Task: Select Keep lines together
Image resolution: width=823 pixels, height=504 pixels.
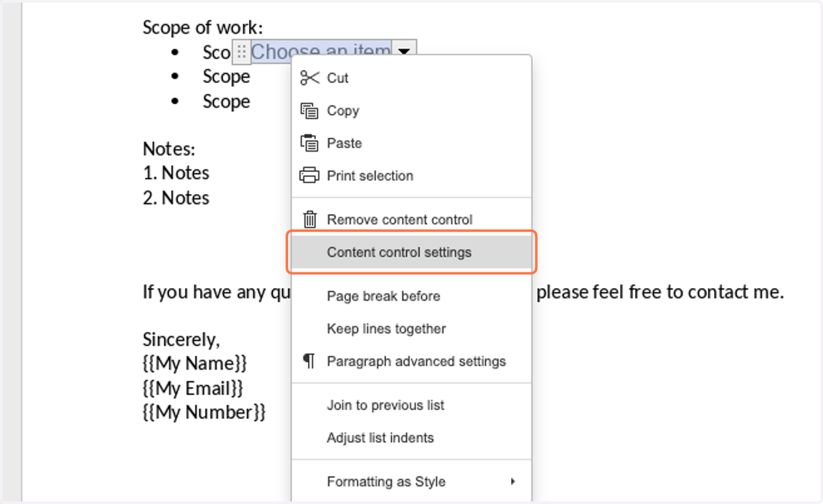Action: coord(411,328)
